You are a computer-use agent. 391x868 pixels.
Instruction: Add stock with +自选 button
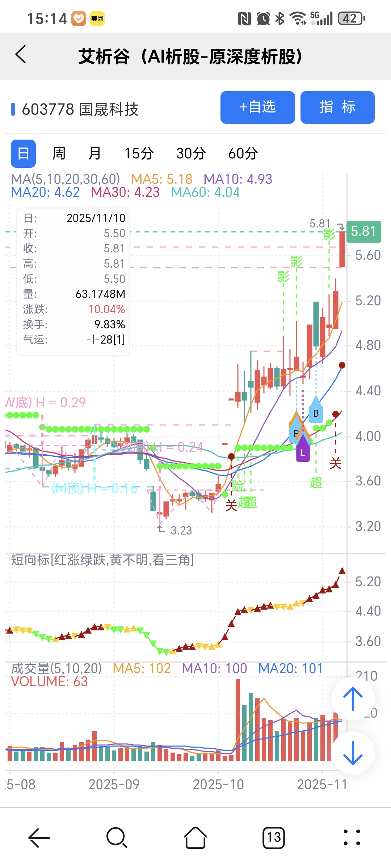pos(258,107)
